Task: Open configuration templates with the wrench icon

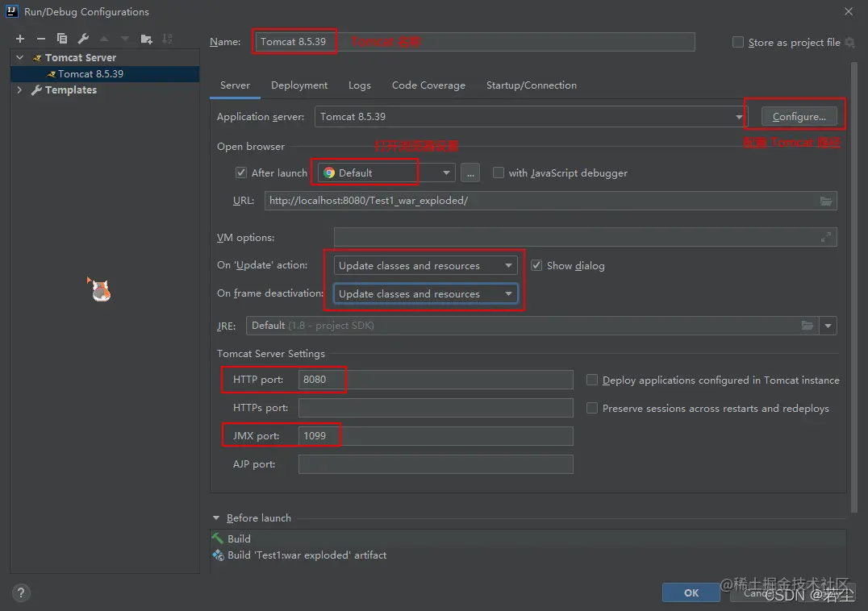Action: click(x=84, y=38)
